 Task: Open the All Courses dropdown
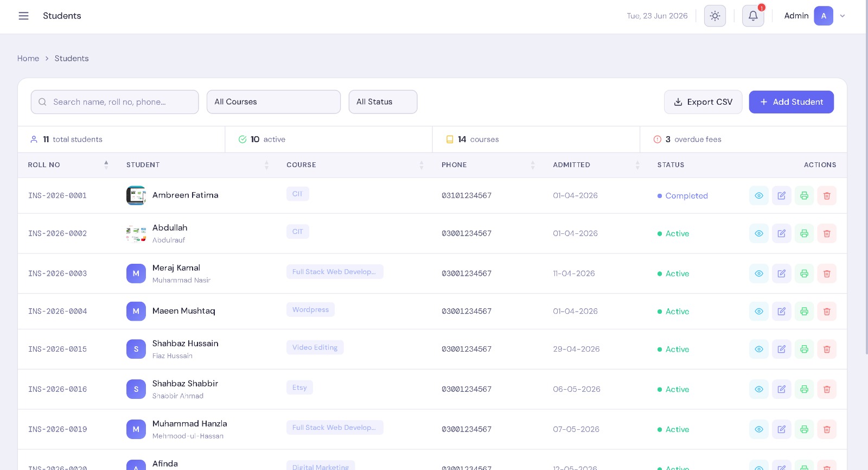(x=273, y=102)
